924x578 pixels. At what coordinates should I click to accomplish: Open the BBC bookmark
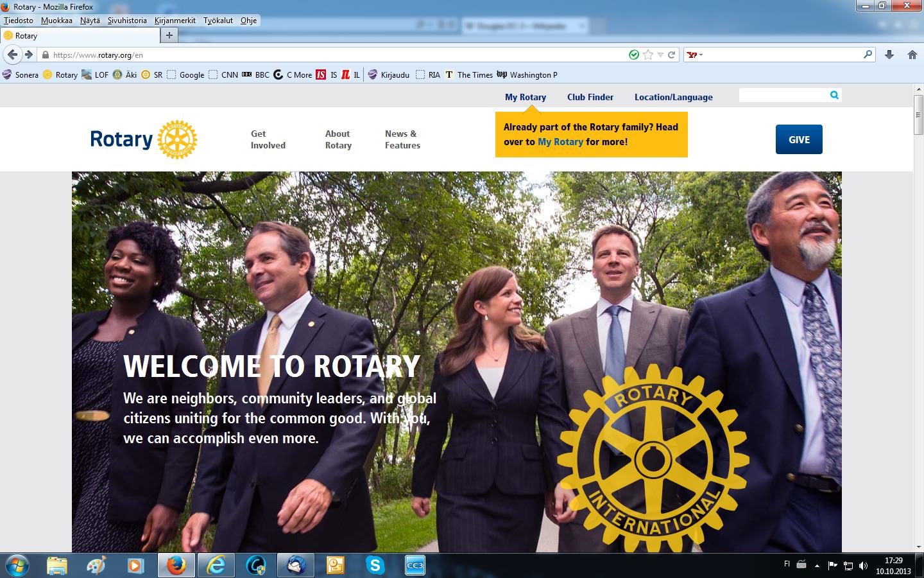pos(256,74)
